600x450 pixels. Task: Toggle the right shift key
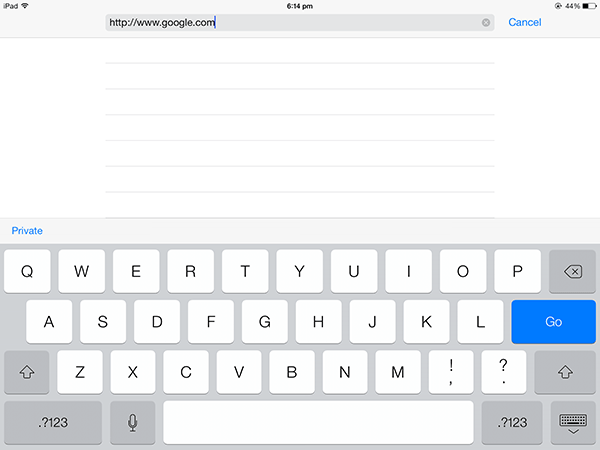pyautogui.click(x=565, y=372)
